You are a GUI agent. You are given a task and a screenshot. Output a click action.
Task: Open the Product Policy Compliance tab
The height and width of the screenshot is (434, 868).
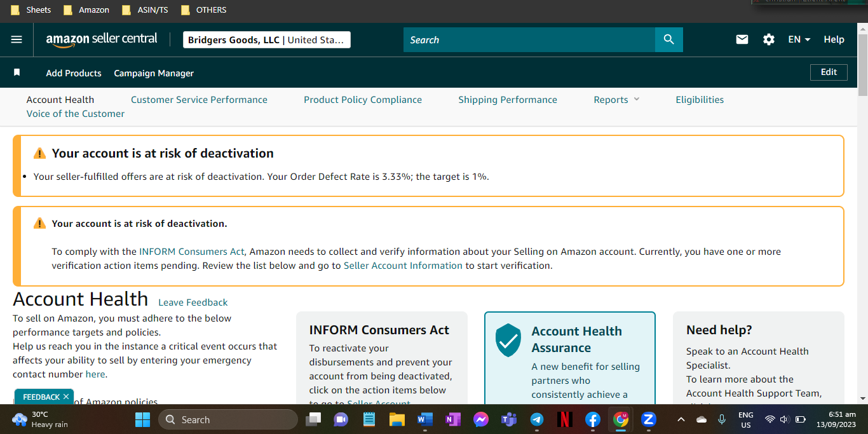(x=363, y=100)
